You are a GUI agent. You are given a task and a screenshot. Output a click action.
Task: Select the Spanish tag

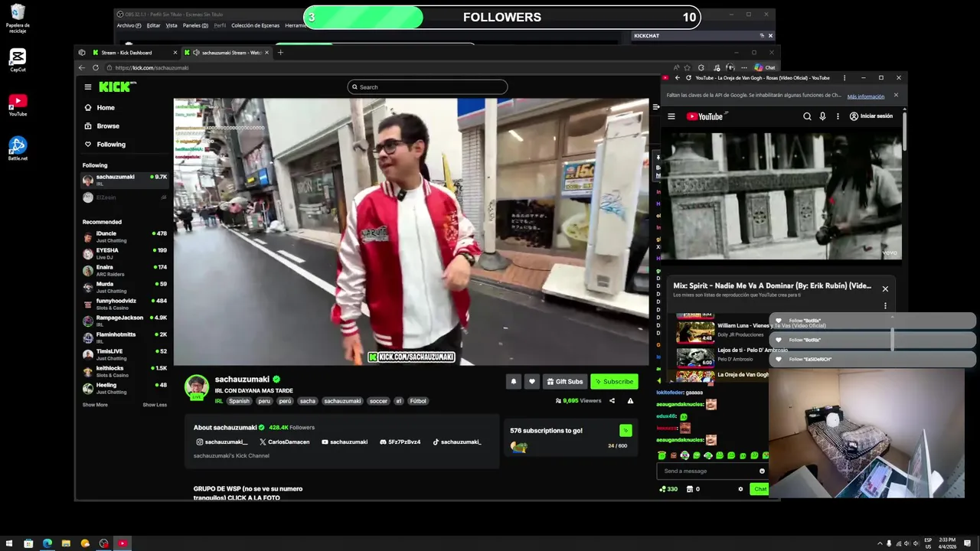click(x=239, y=401)
